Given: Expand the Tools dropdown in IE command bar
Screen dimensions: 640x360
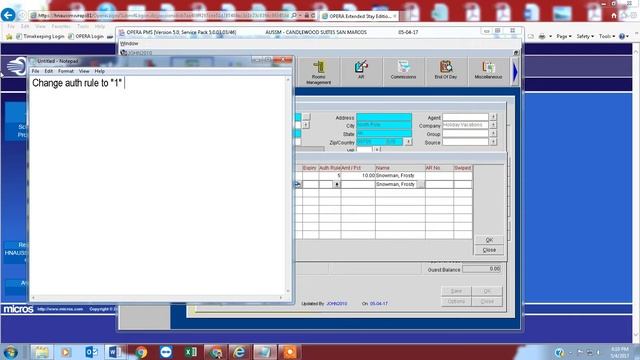Looking at the screenshot, I should click(x=607, y=36).
